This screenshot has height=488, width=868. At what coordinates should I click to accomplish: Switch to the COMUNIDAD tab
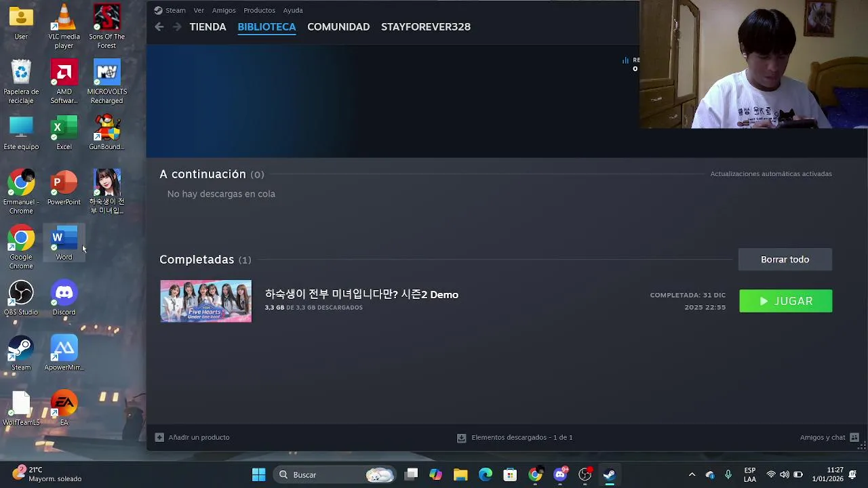[338, 26]
